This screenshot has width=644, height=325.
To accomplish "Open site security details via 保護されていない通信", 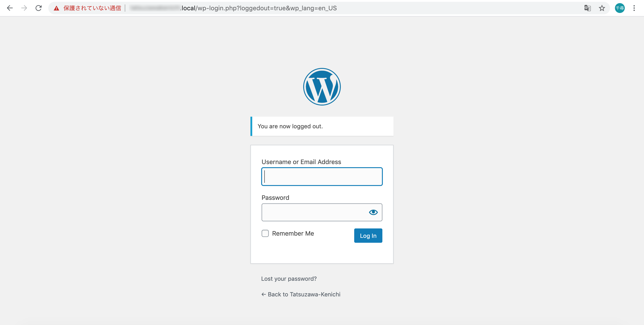I will pyautogui.click(x=92, y=8).
